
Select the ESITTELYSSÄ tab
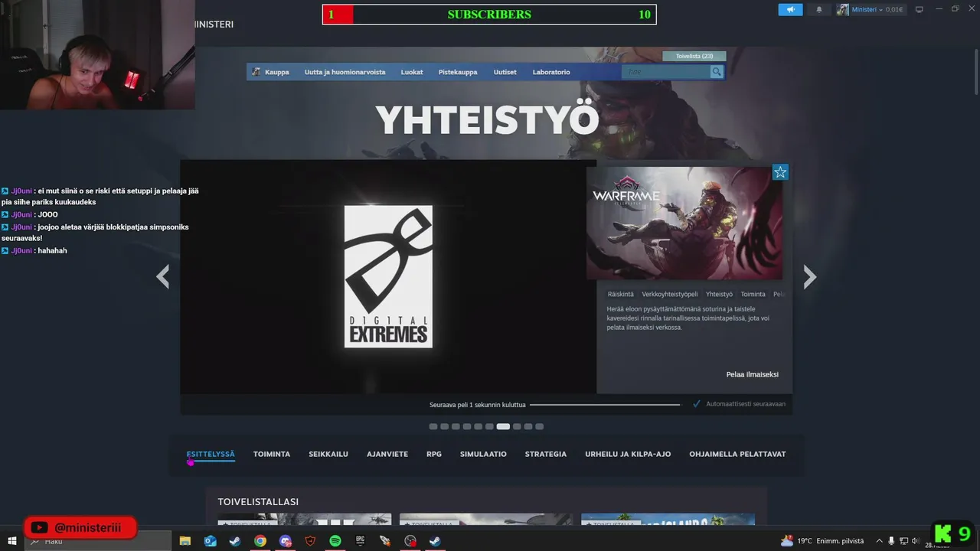tap(211, 455)
